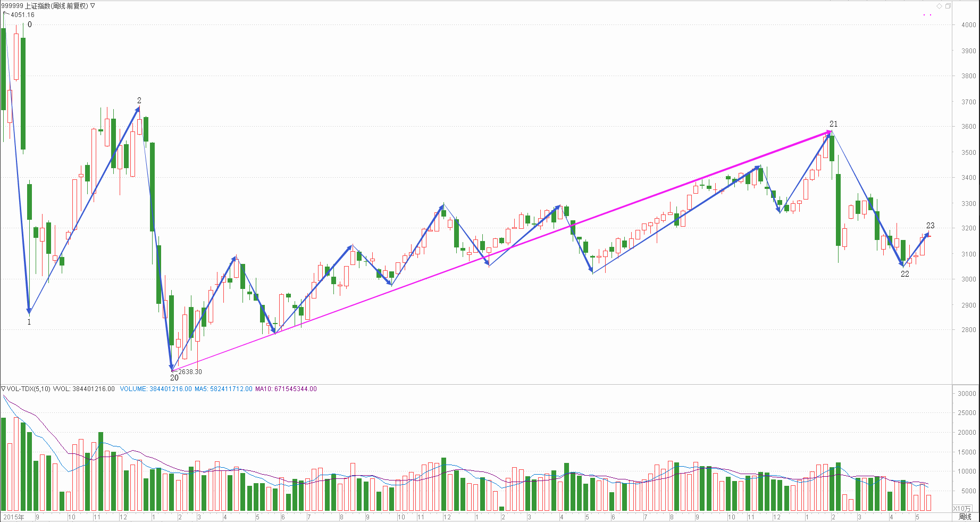
Task: Click the VOLUME value in the indicator legend
Action: click(155, 389)
